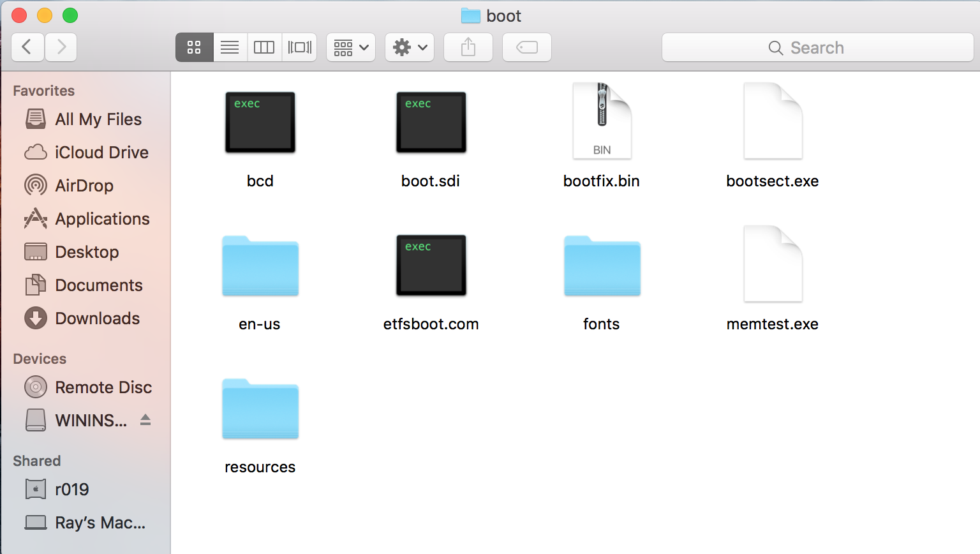980x554 pixels.
Task: Open the Action gear menu
Action: coord(410,47)
